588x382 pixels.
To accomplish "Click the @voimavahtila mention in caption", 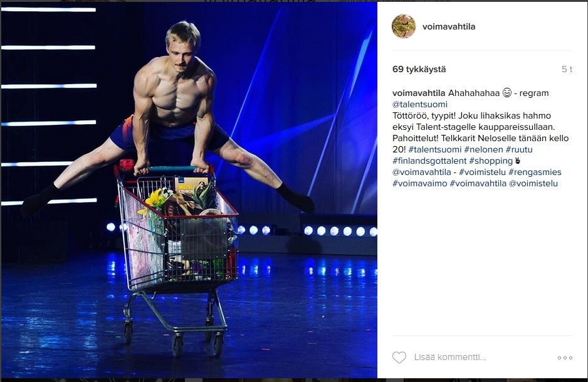I will pyautogui.click(x=421, y=172).
